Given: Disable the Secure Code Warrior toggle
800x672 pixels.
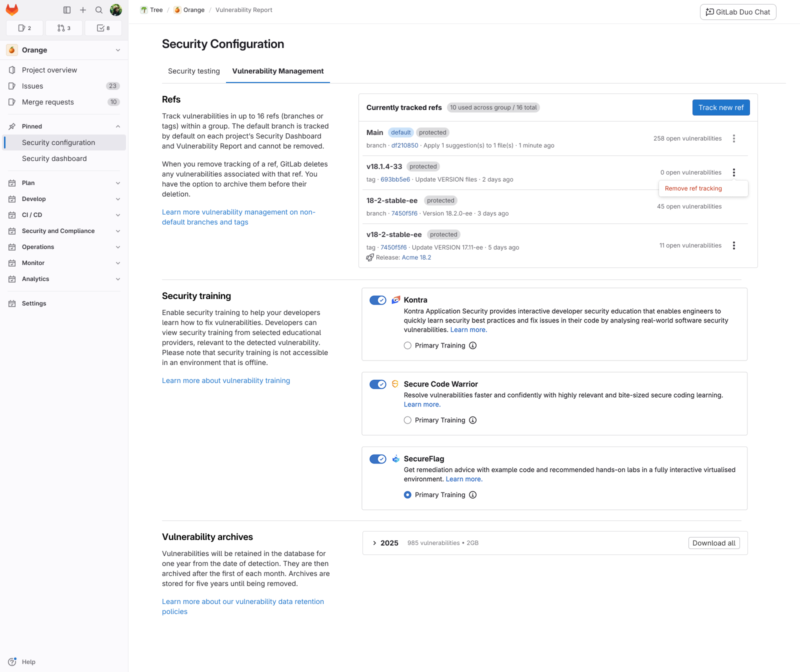Looking at the screenshot, I should pyautogui.click(x=378, y=384).
